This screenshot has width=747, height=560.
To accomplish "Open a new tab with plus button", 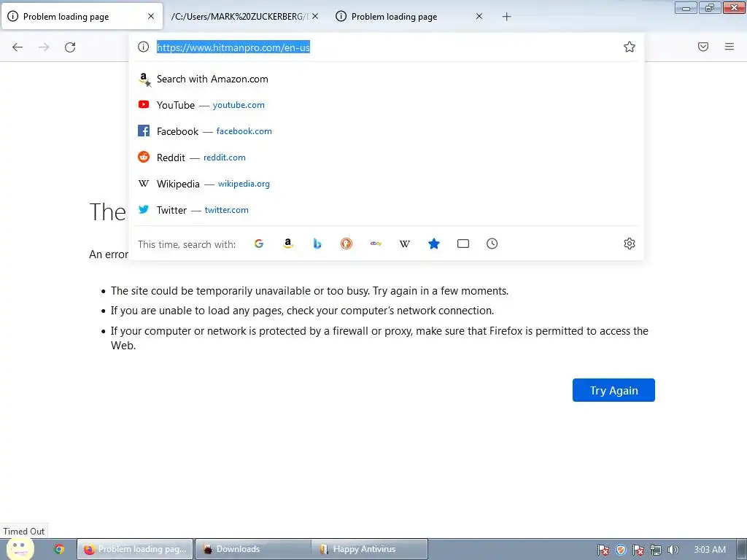I will click(x=506, y=17).
